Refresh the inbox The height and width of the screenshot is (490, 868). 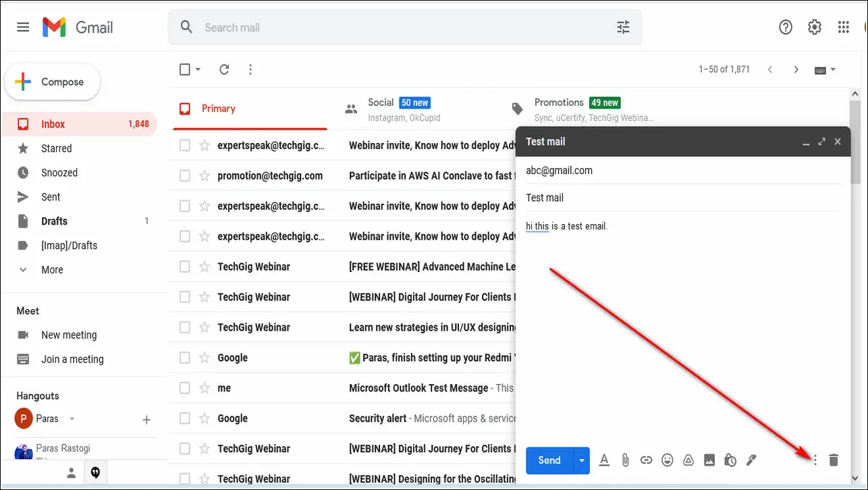224,69
